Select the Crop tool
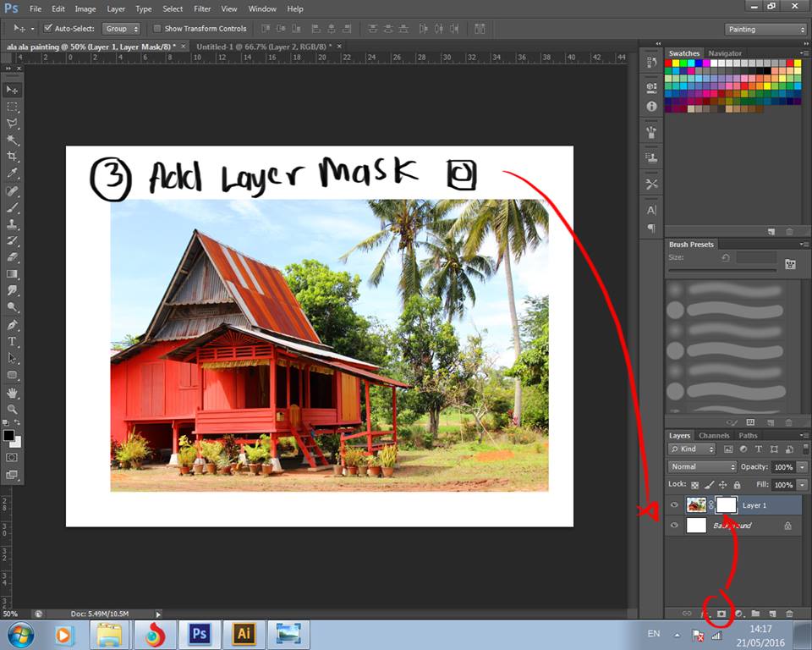Screen dimensions: 812x650 [12, 157]
